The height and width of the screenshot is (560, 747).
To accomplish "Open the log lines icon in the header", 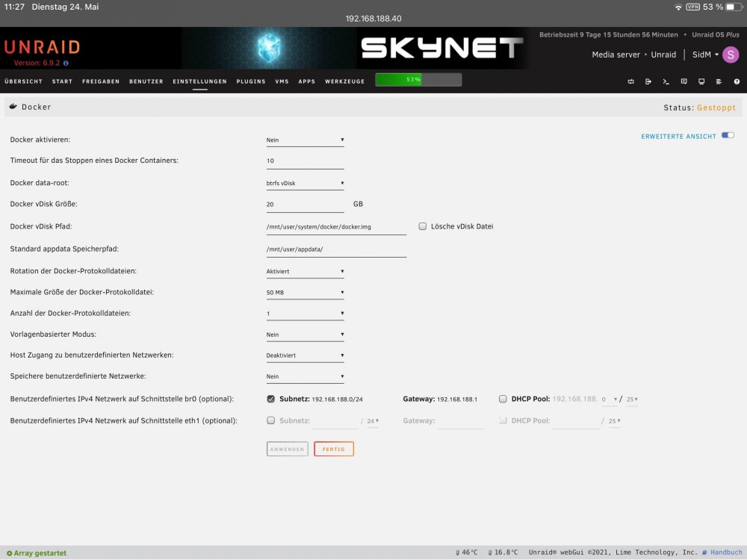I will point(719,81).
